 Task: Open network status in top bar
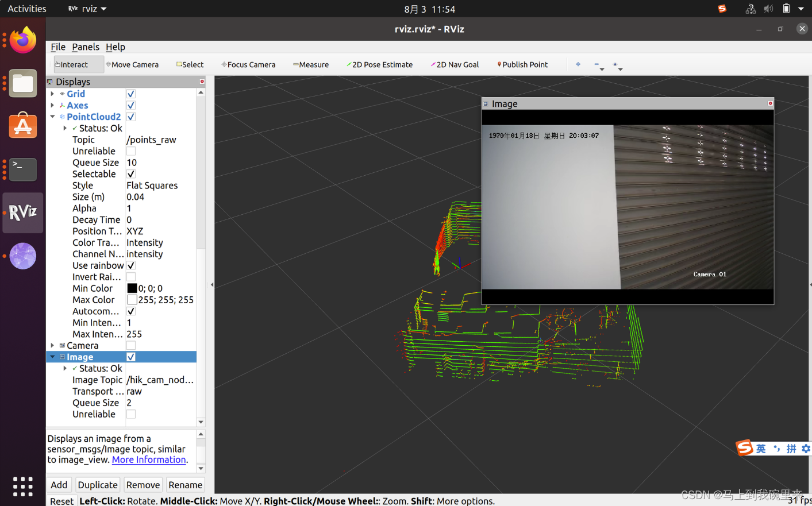click(751, 9)
